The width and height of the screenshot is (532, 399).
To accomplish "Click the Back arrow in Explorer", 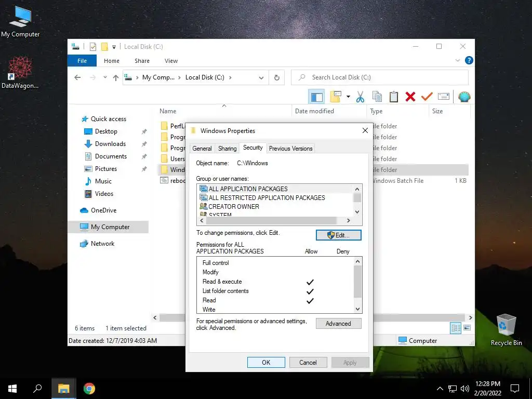I will 78,77.
